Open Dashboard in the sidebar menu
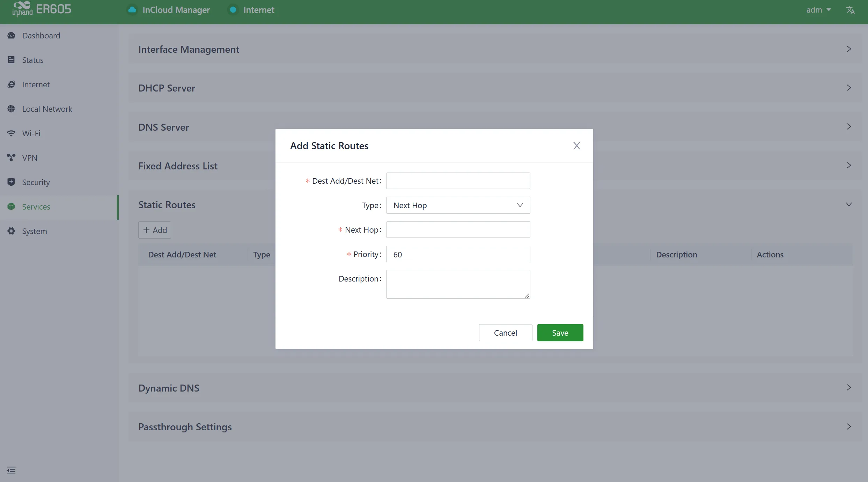Viewport: 868px width, 482px height. click(x=59, y=36)
